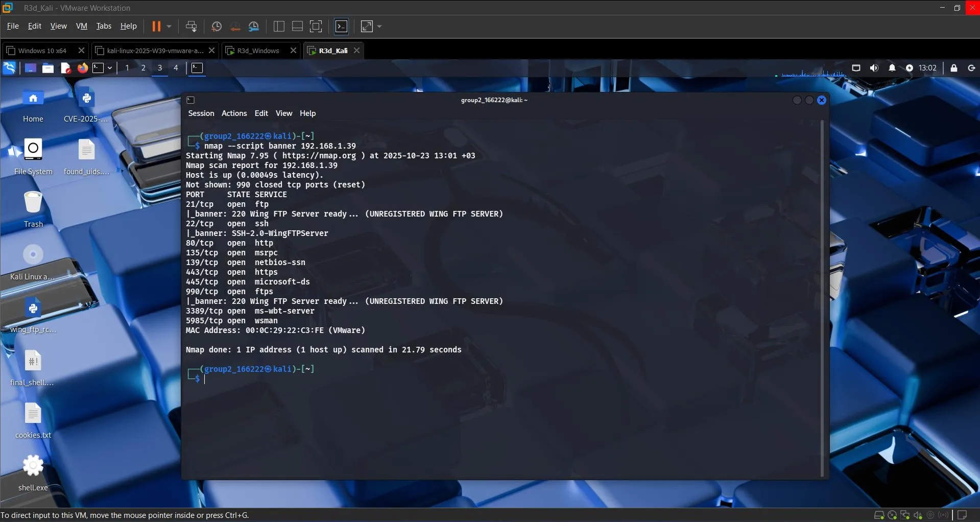Image resolution: width=980 pixels, height=522 pixels.
Task: Select the found_uids text file on desktop
Action: click(x=86, y=157)
